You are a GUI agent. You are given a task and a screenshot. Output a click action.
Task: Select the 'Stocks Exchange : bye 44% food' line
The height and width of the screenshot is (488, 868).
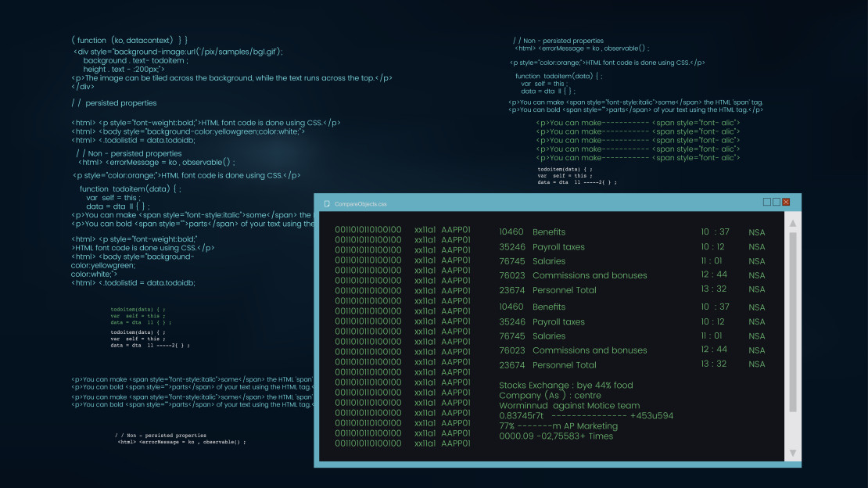(565, 386)
